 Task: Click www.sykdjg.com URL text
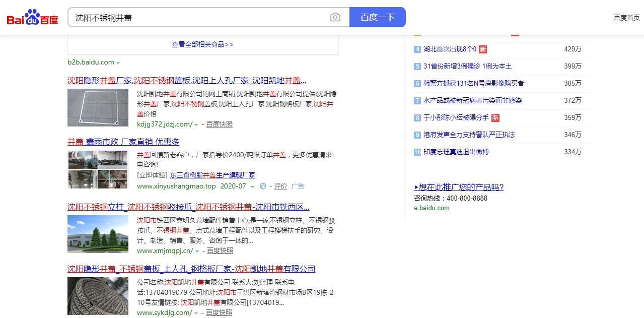pos(164,313)
